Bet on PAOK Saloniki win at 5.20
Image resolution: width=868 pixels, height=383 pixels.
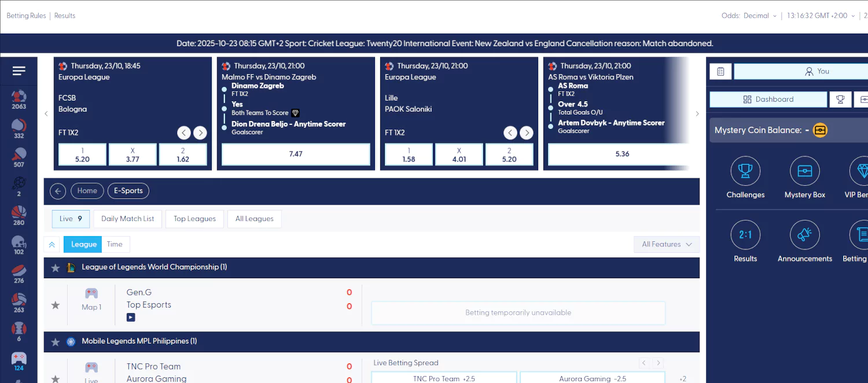click(x=509, y=154)
